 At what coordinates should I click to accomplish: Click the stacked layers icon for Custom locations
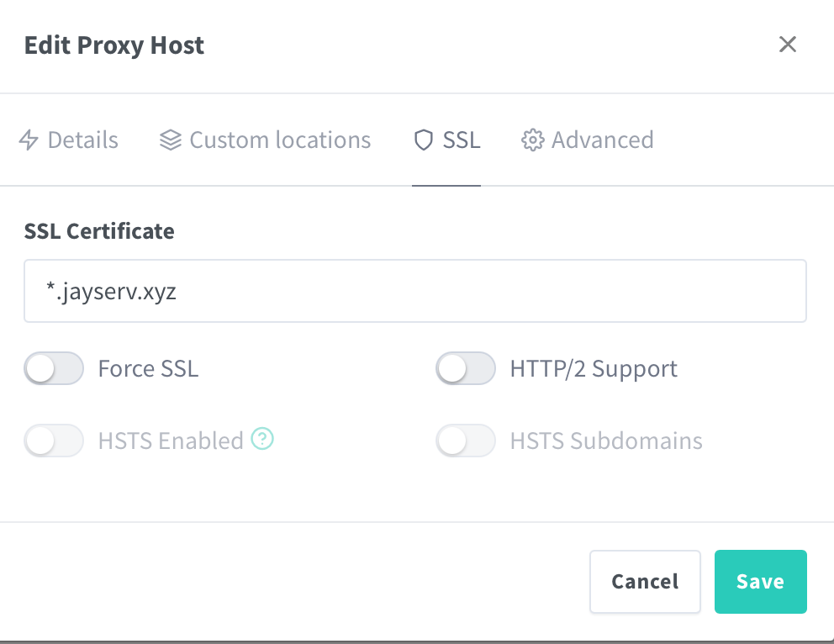171,140
